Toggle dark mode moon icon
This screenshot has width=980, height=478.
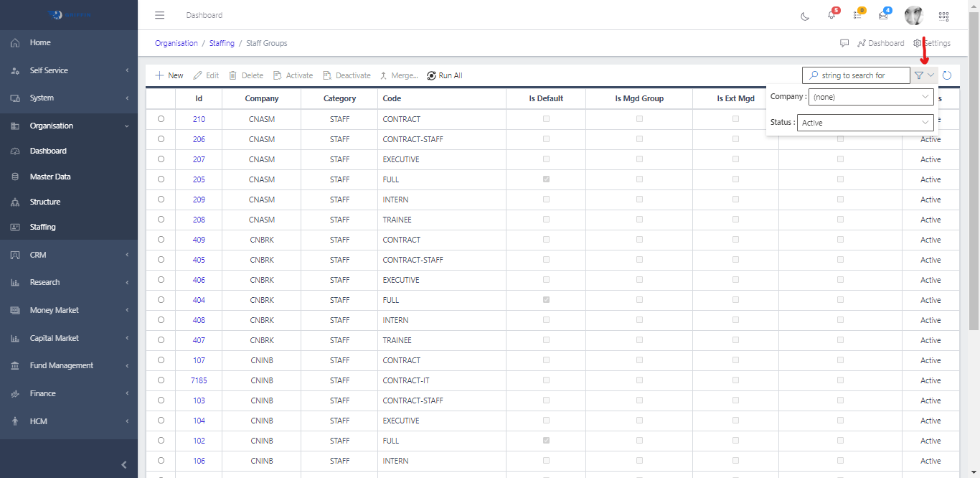click(805, 16)
